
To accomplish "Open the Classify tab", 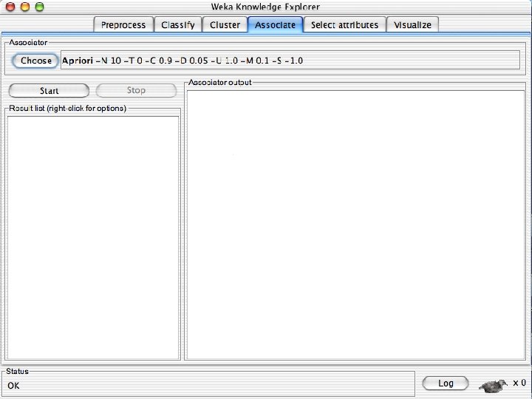I will (x=178, y=24).
